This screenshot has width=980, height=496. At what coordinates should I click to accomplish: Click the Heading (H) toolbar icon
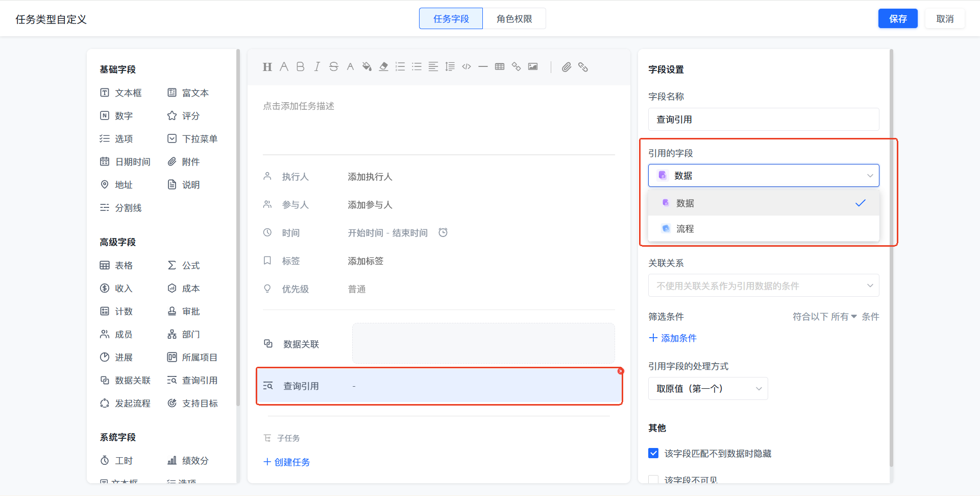(x=267, y=67)
